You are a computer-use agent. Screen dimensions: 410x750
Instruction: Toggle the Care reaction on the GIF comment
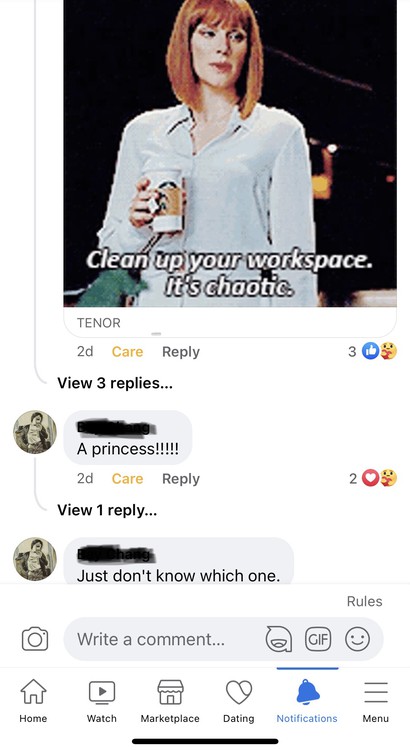click(x=127, y=352)
